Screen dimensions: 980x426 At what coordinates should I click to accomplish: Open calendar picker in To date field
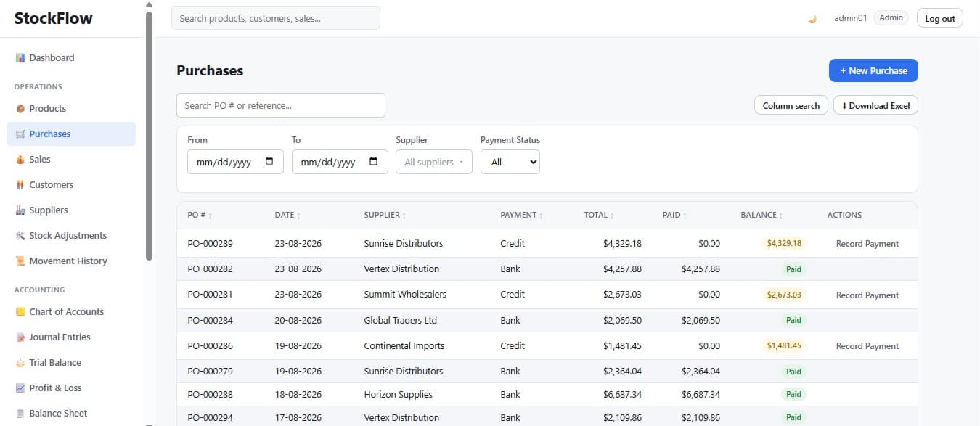pos(374,162)
